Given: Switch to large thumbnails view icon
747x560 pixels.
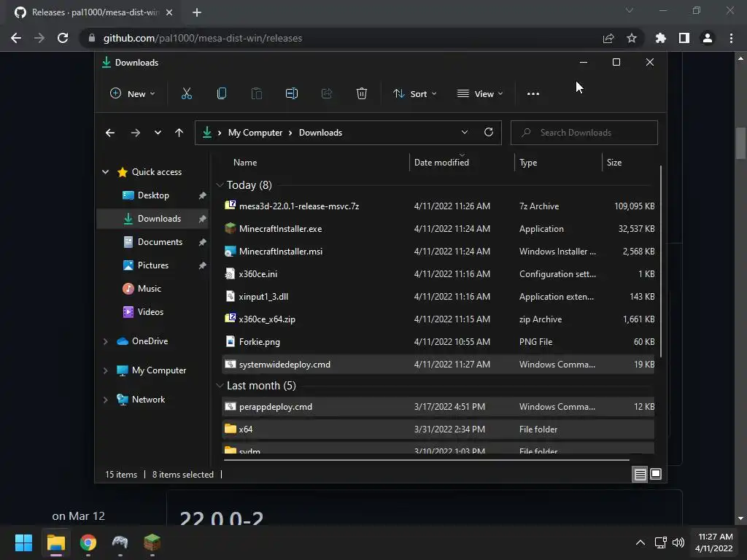Looking at the screenshot, I should pos(656,474).
